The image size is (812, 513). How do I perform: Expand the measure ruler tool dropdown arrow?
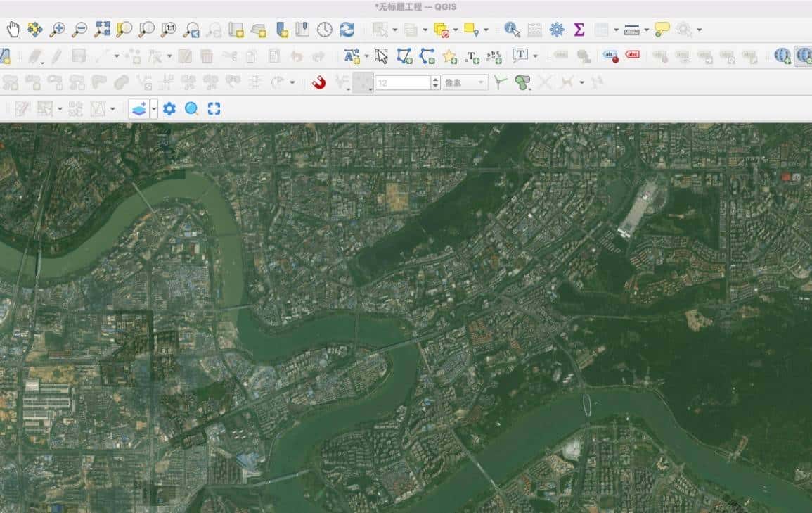[x=646, y=30]
